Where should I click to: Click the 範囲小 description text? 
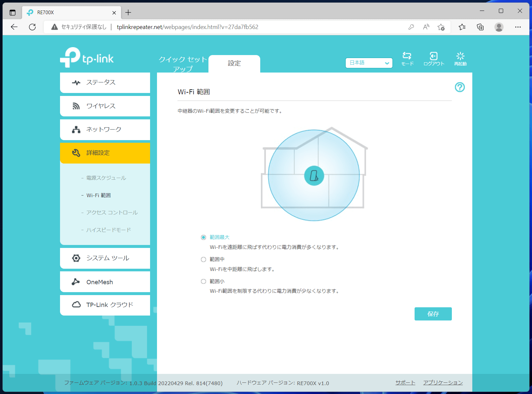click(275, 291)
